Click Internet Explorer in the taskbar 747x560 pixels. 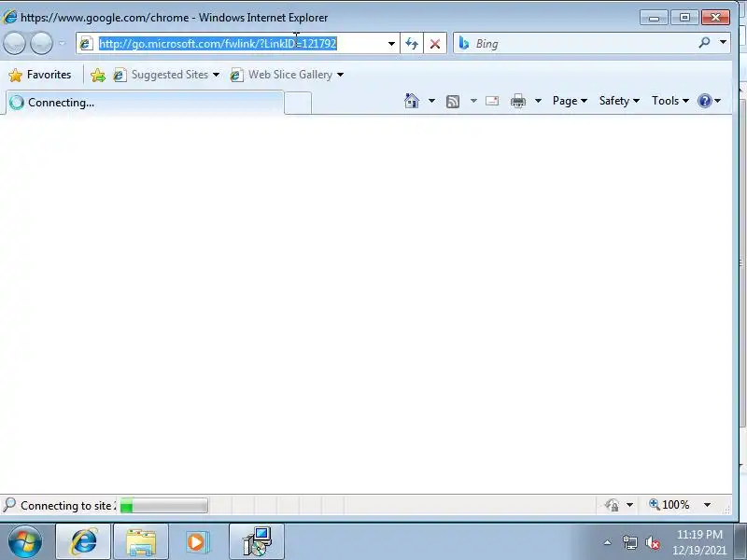click(x=83, y=541)
